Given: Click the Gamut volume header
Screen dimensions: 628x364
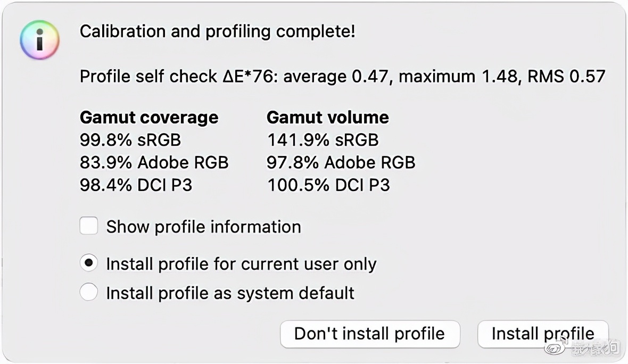Looking at the screenshot, I should (327, 117).
